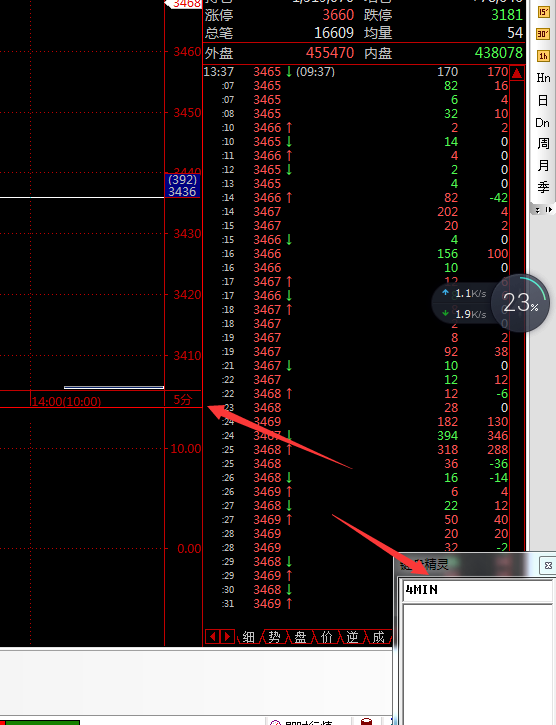The width and height of the screenshot is (556, 725).
Task: Open the 盘 tab
Action: tap(300, 637)
